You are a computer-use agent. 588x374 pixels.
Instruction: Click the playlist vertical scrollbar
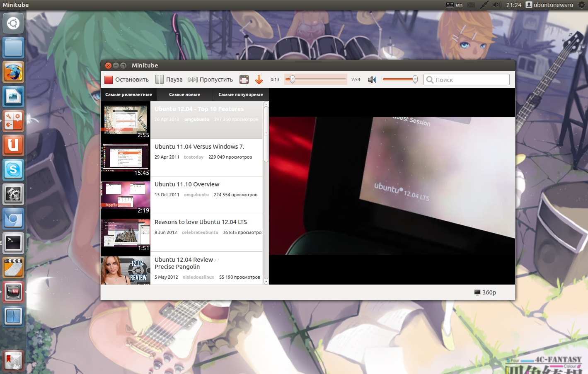[x=266, y=193]
